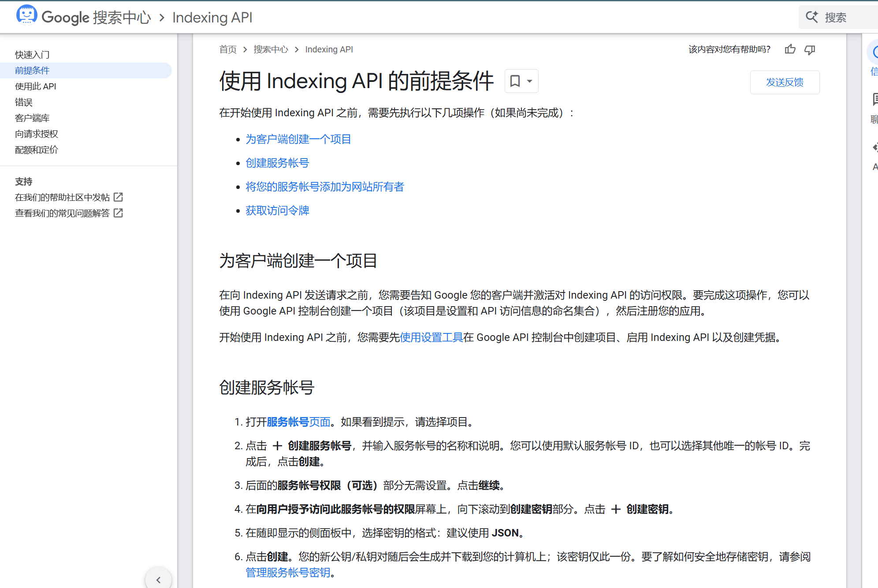Click external link icon next to 查看我们的常见问题解答
Image resolution: width=878 pixels, height=588 pixels.
pos(118,213)
